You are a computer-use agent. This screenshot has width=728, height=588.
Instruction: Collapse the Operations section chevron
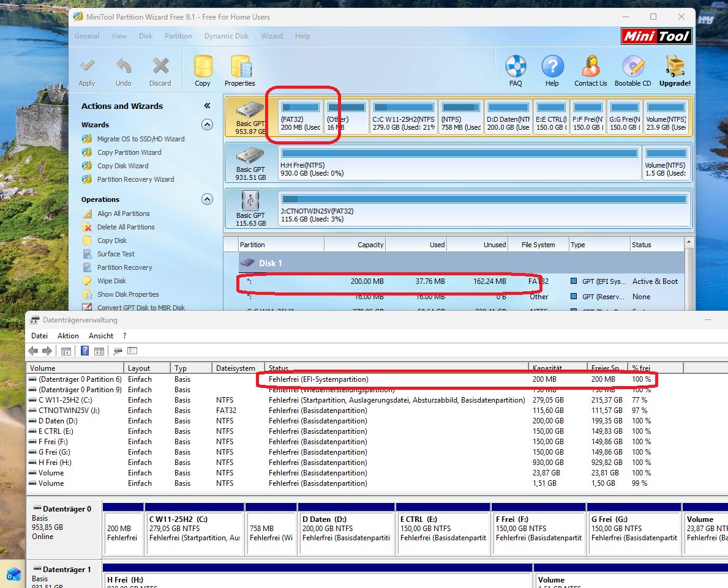[x=207, y=199]
